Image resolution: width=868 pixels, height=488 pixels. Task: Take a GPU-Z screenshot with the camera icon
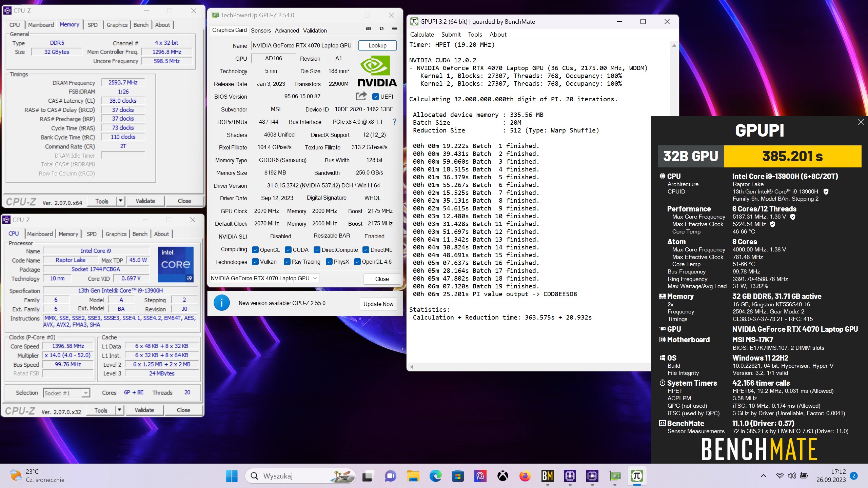click(369, 29)
